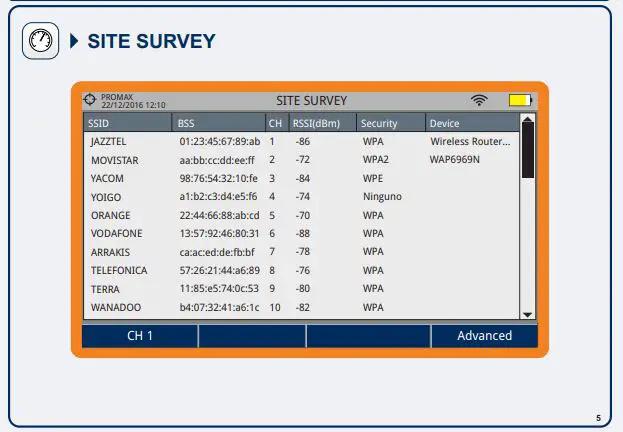Open the Advanced softkey

(x=484, y=336)
